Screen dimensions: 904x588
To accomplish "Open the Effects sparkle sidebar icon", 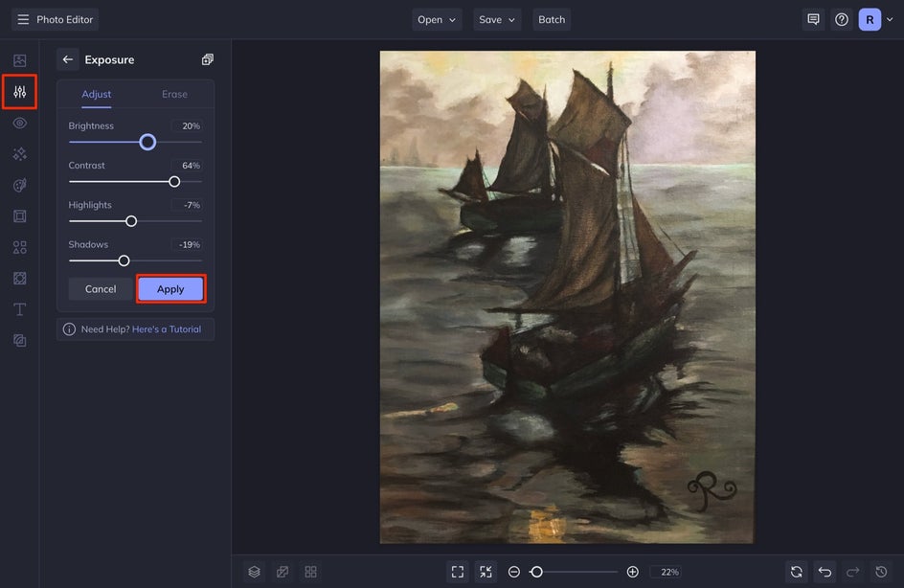I will 19,154.
